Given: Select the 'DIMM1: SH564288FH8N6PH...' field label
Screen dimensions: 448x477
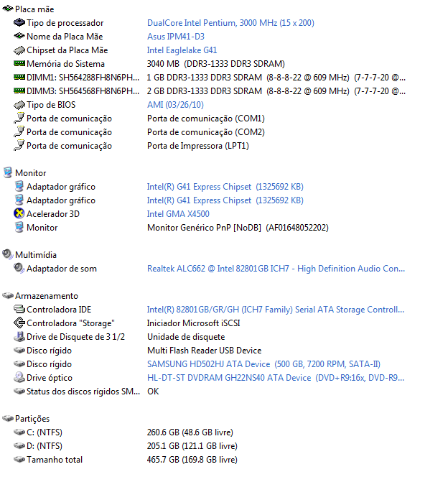Looking at the screenshot, I should (83, 78).
